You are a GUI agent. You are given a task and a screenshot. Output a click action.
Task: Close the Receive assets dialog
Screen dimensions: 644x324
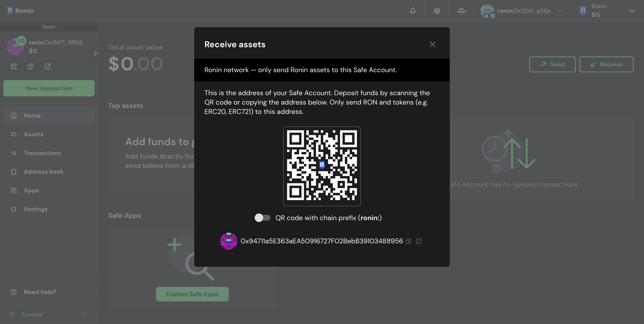[433, 44]
